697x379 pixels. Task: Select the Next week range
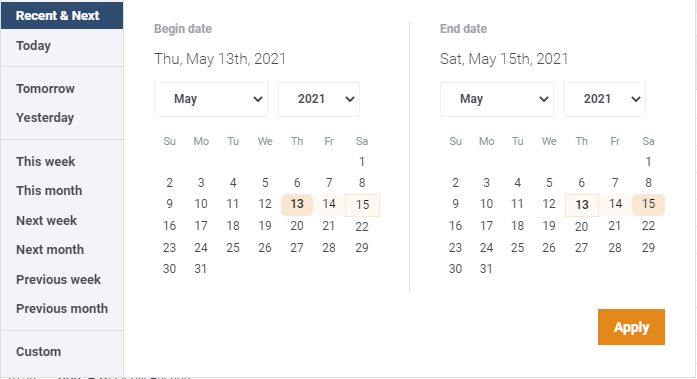click(x=46, y=220)
